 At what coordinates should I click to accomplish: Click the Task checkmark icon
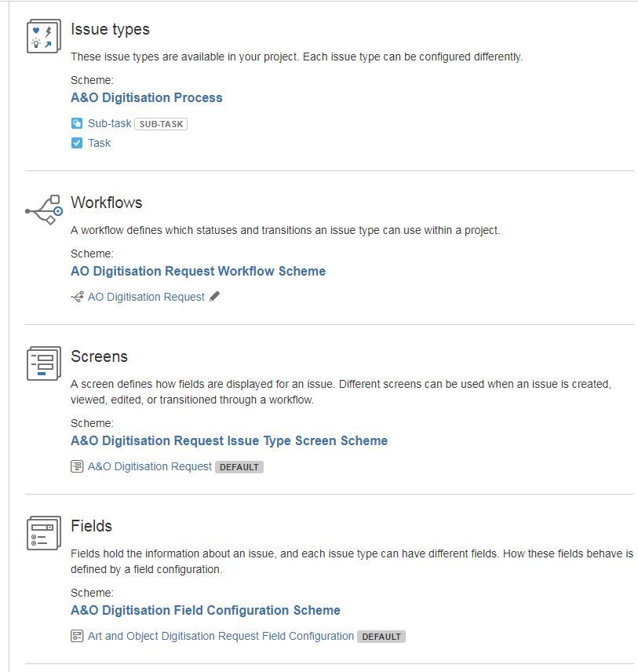pos(77,143)
